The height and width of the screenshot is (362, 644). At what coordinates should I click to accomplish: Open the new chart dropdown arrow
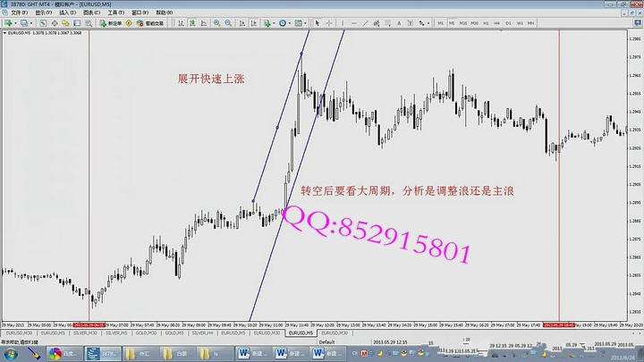[18, 23]
